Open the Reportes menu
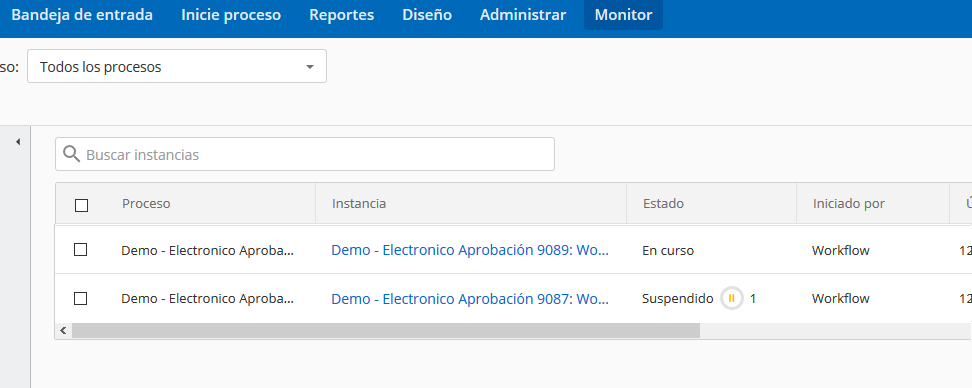This screenshot has width=972, height=388. (342, 15)
